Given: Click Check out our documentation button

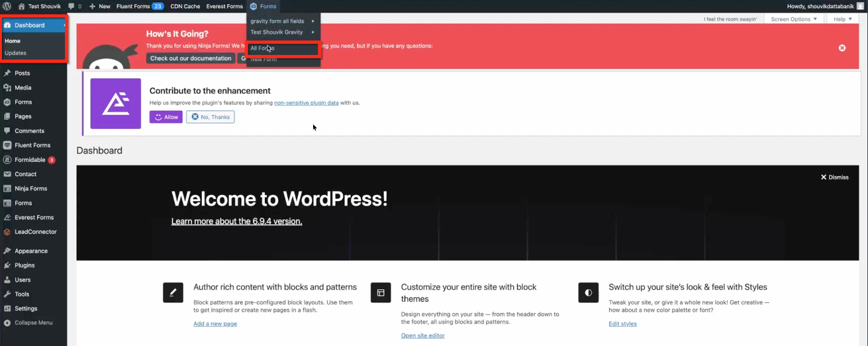Looking at the screenshot, I should pos(191,58).
